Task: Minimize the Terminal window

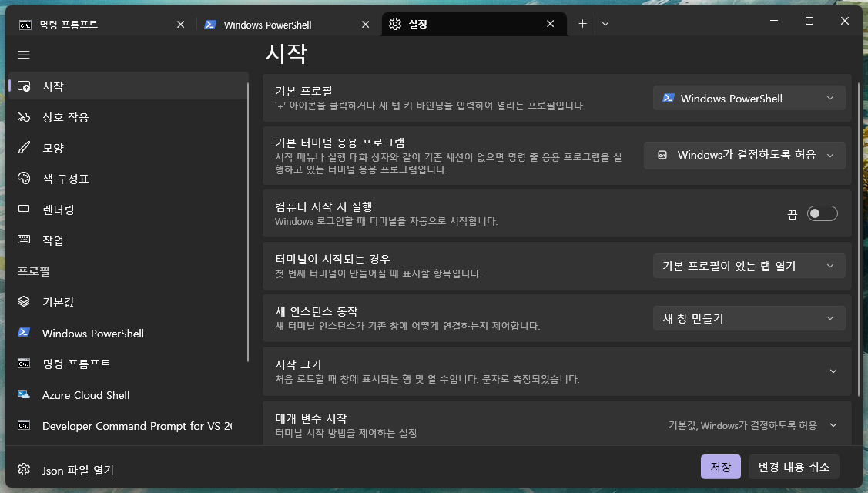Action: [774, 21]
